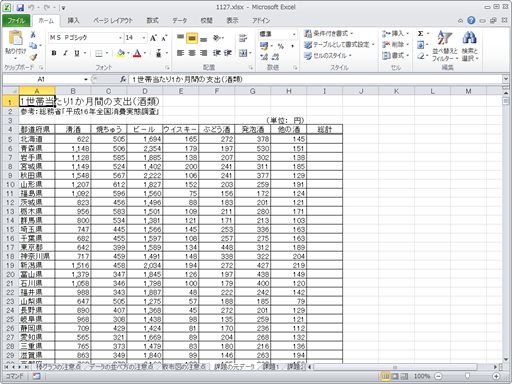Open the number format dropdown

click(294, 34)
